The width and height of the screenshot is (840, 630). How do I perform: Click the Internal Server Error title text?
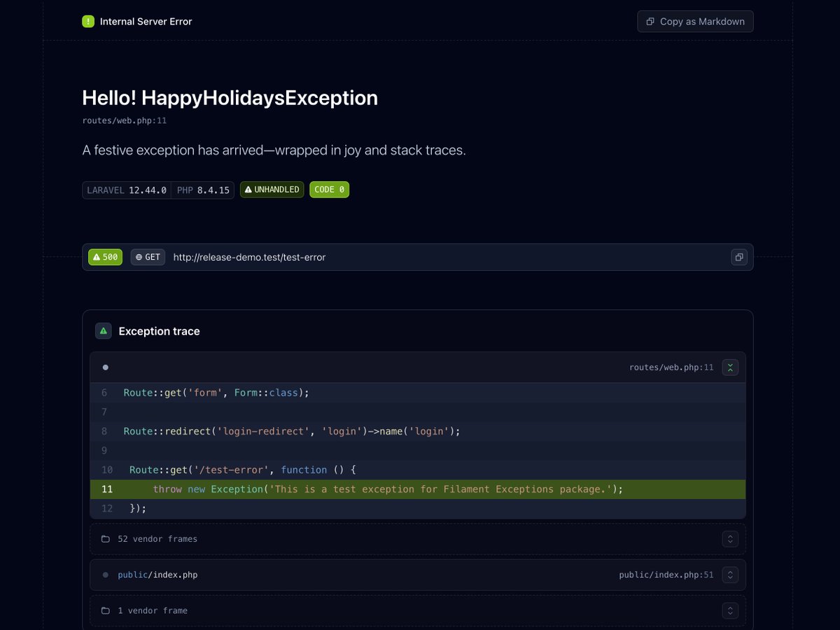(x=146, y=22)
